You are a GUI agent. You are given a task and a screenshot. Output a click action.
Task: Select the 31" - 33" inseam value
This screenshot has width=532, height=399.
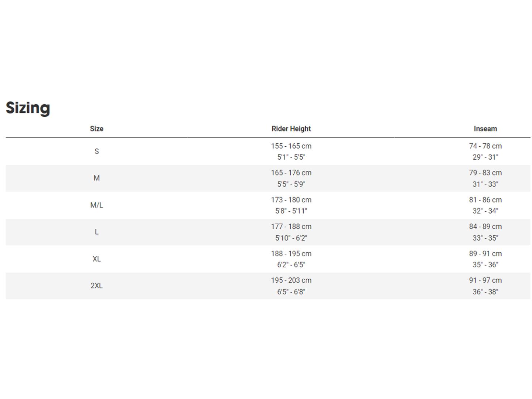point(485,184)
